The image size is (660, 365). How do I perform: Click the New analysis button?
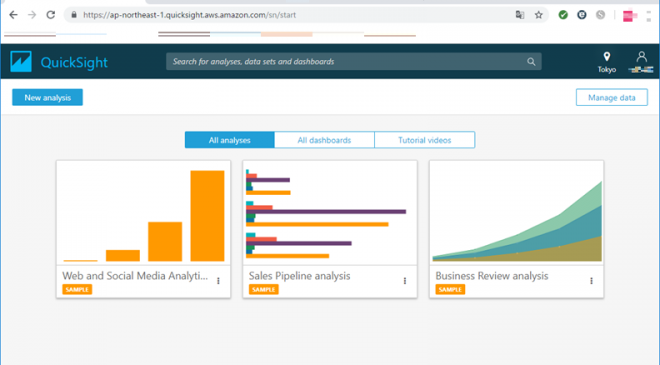[47, 97]
